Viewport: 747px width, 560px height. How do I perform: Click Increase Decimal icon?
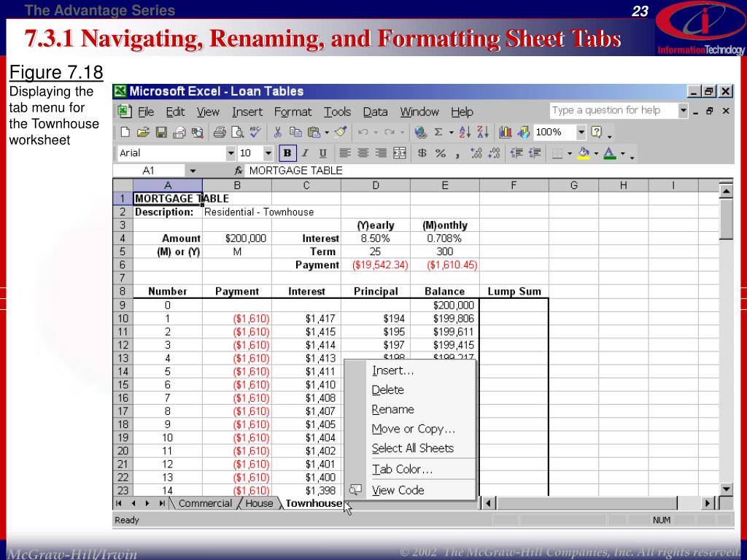(476, 153)
